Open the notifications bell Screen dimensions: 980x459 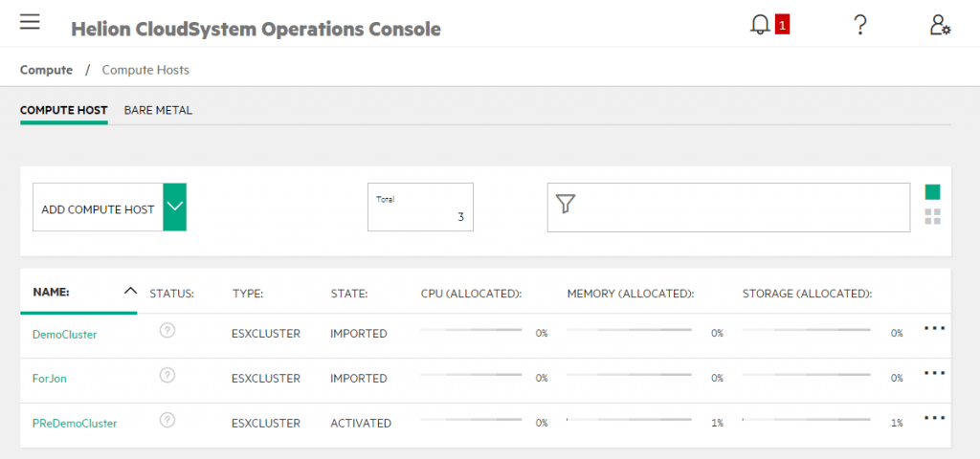(760, 25)
